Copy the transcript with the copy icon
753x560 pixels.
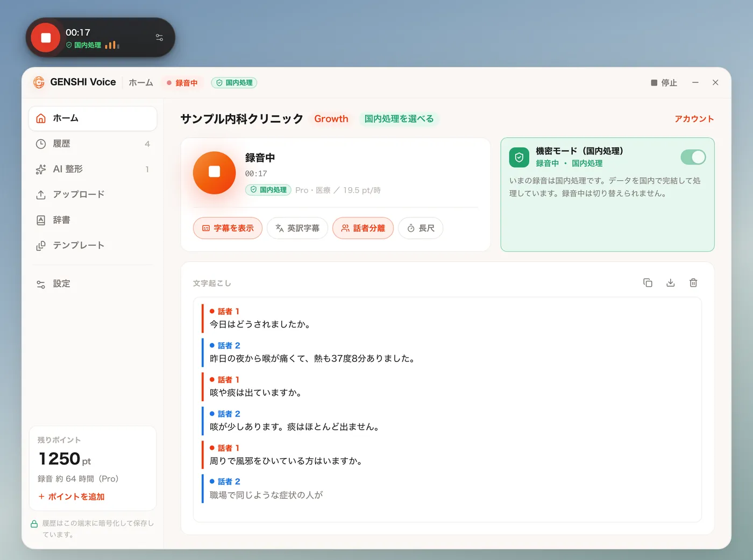[x=648, y=283]
